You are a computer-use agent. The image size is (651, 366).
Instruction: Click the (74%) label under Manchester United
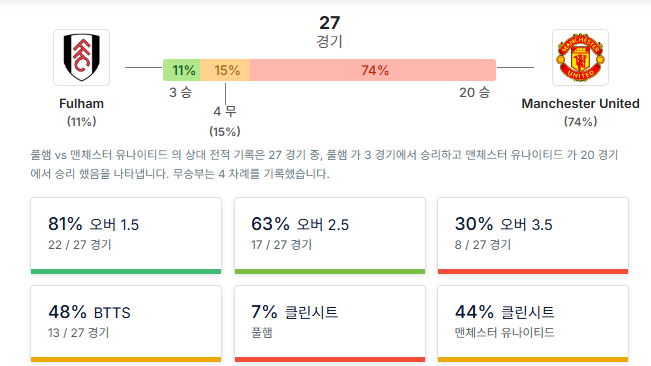580,122
